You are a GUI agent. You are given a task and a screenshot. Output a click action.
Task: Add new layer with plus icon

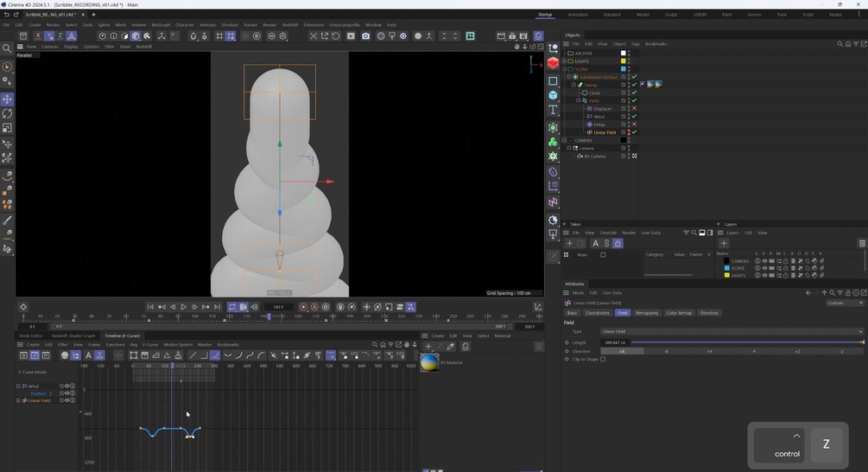pyautogui.click(x=724, y=243)
